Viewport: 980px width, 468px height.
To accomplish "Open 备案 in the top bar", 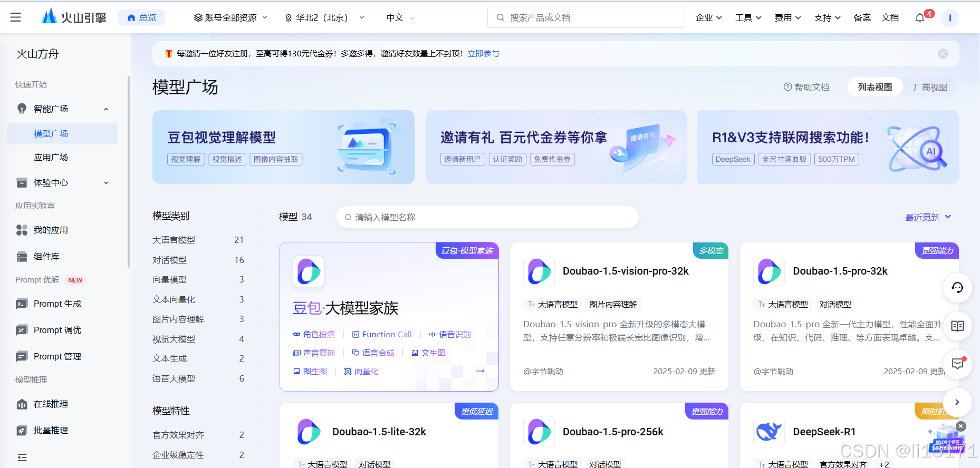I will (862, 17).
